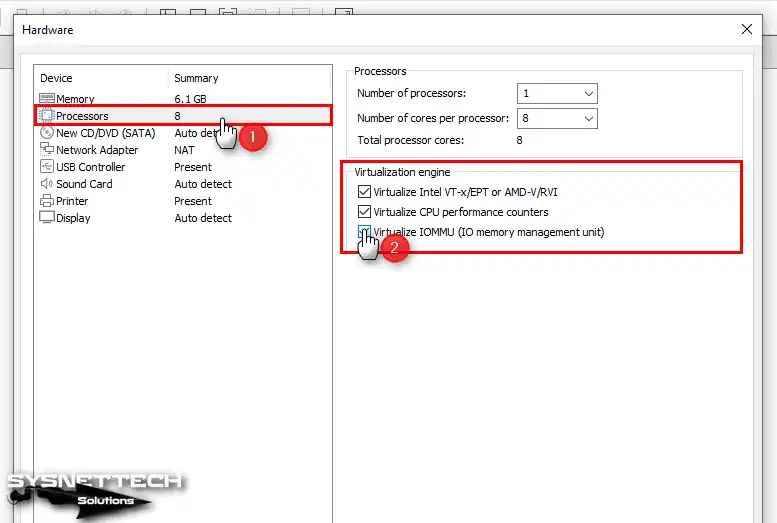
Task: Open Number of cores per processor dropdown
Action: pyautogui.click(x=557, y=118)
